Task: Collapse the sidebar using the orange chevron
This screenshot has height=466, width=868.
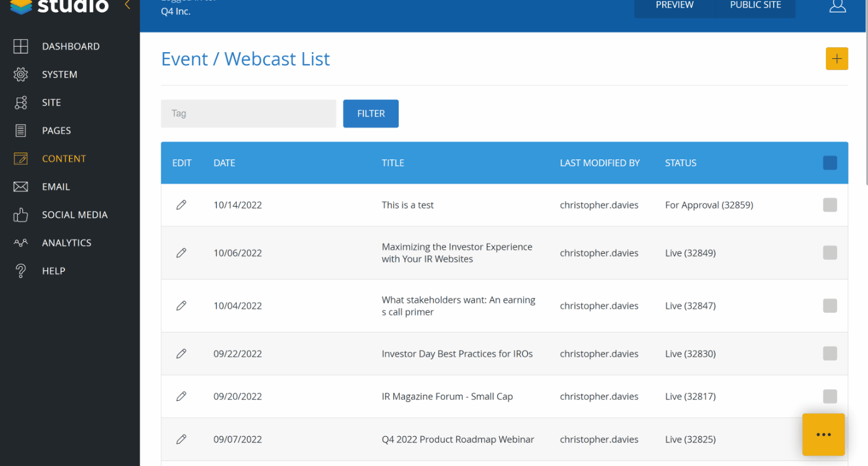Action: (127, 6)
